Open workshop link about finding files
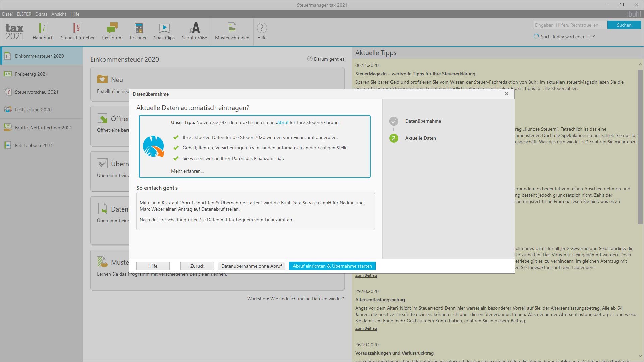This screenshot has height=362, width=644. 296,299
